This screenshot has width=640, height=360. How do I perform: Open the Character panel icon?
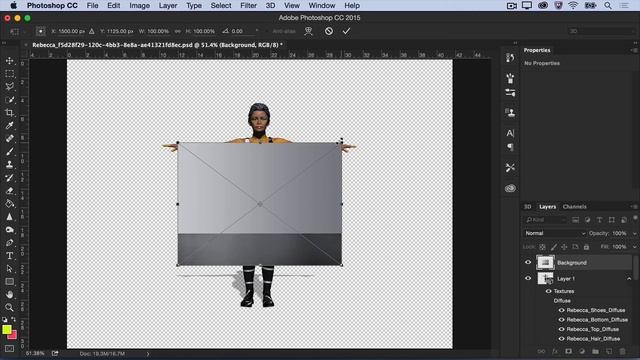click(510, 133)
